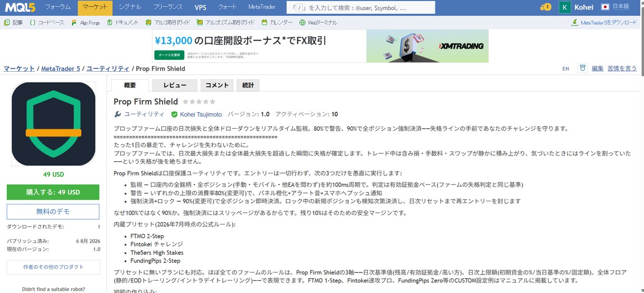The image size is (644, 293).
Task: Open the 編集 edit link
Action: tap(598, 69)
